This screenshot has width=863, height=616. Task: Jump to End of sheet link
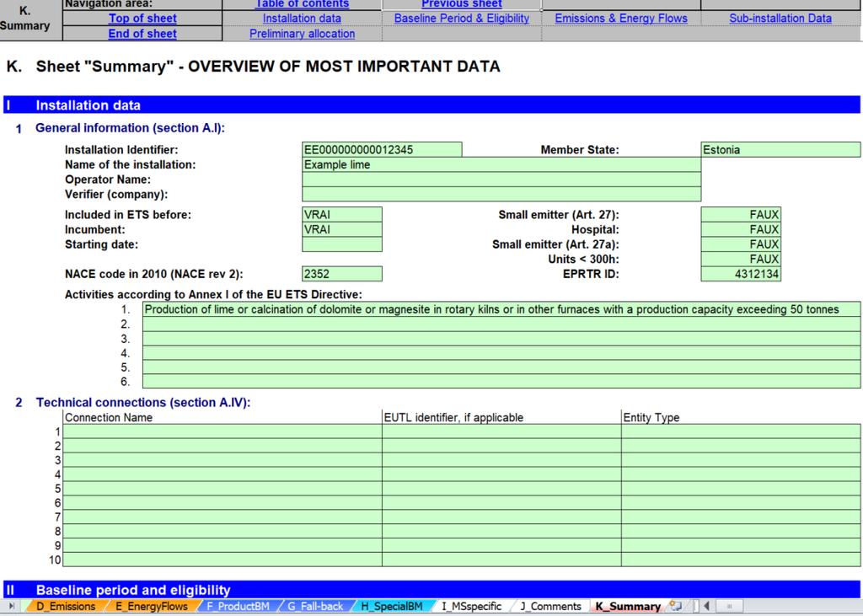142,34
